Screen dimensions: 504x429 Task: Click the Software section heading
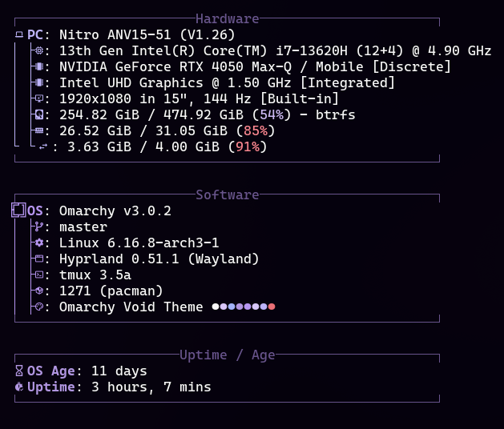click(x=228, y=194)
